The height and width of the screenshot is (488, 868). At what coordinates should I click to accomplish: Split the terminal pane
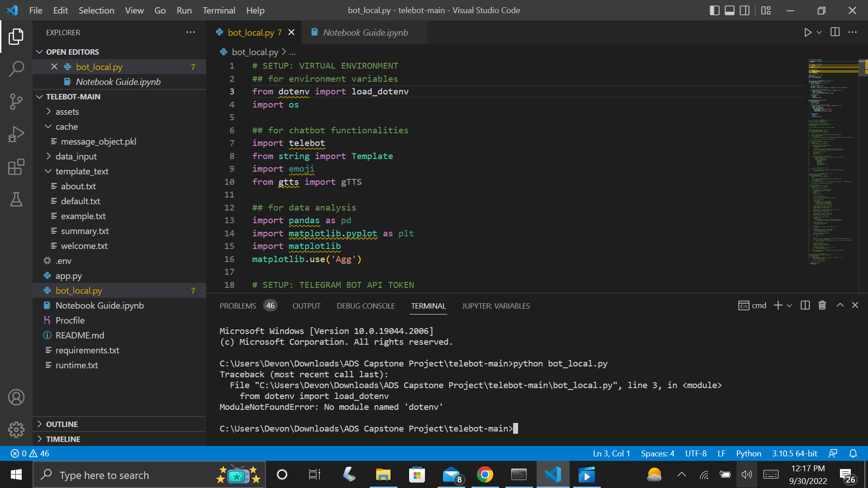pos(805,305)
